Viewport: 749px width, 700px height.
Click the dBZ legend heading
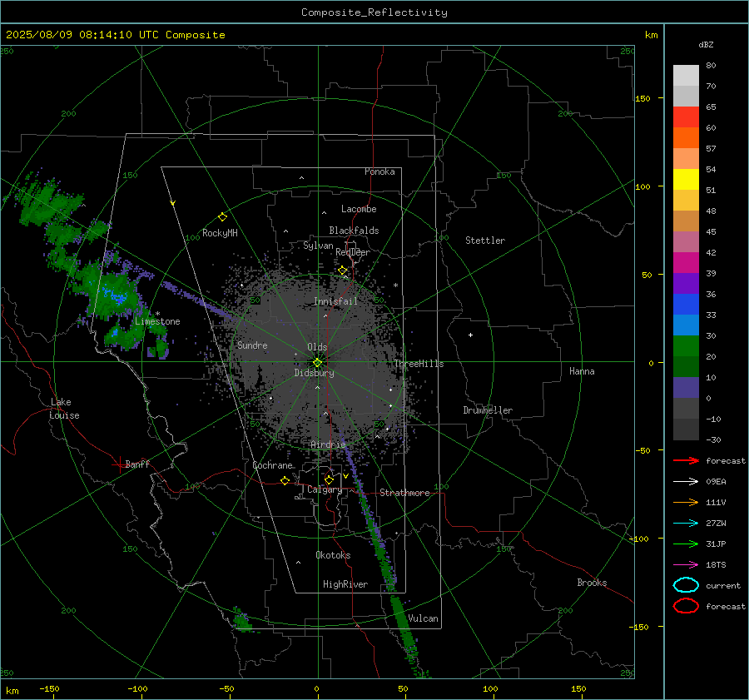pyautogui.click(x=706, y=44)
